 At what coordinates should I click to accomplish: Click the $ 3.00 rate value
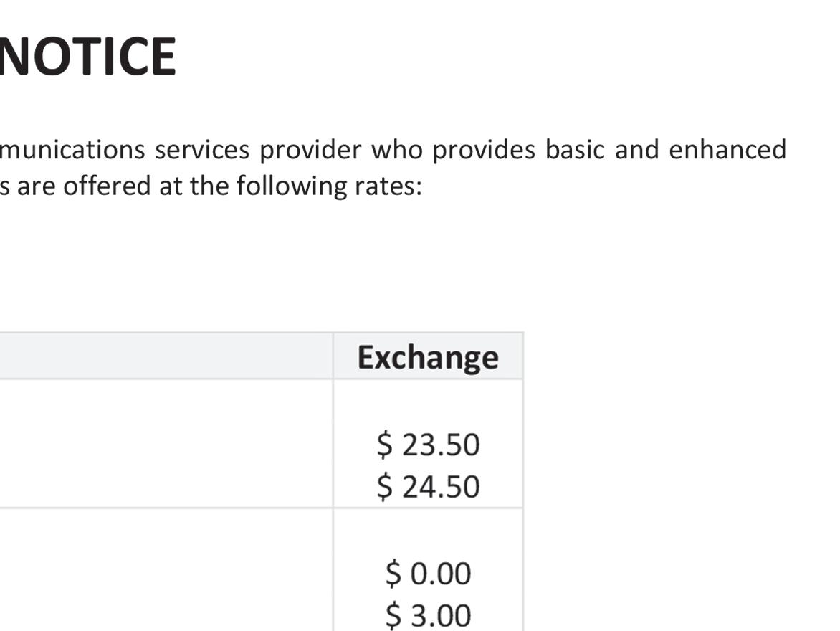[428, 615]
